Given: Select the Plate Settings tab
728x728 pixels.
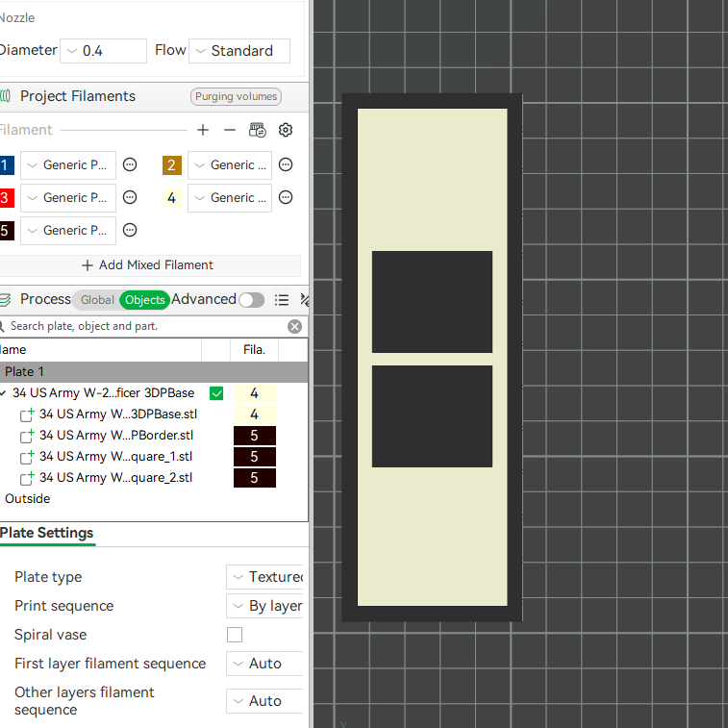Looking at the screenshot, I should click(x=47, y=533).
